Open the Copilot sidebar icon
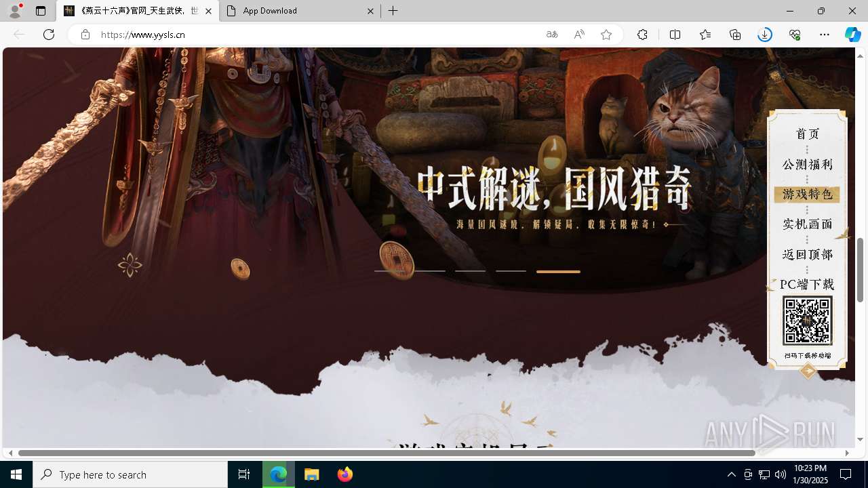Screen dimensions: 868x488 (853, 35)
